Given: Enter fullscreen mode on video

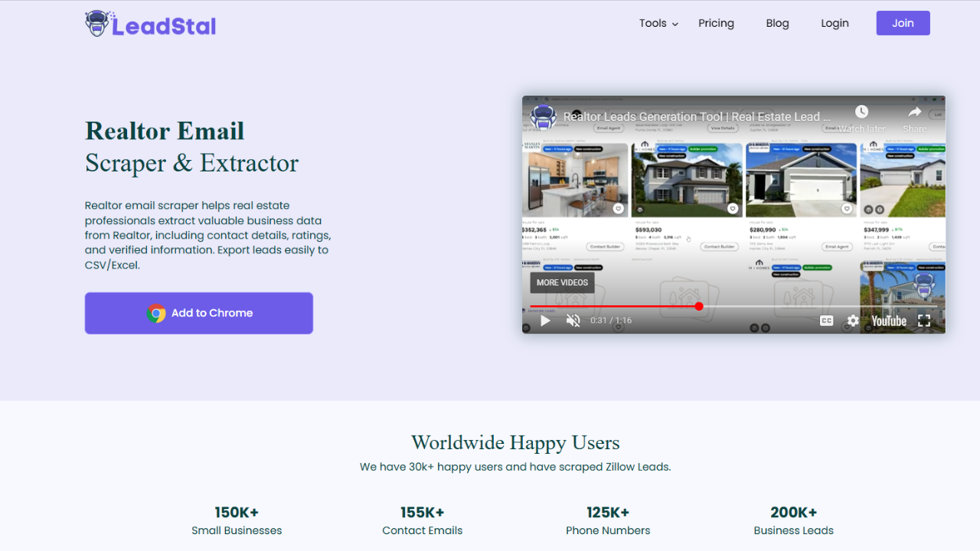Looking at the screenshot, I should [924, 321].
